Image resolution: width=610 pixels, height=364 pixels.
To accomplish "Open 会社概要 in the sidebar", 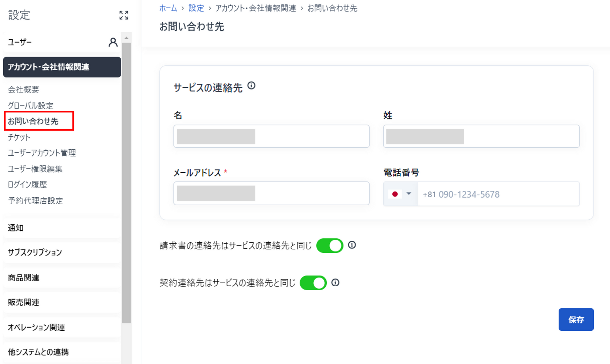I will pyautogui.click(x=24, y=90).
